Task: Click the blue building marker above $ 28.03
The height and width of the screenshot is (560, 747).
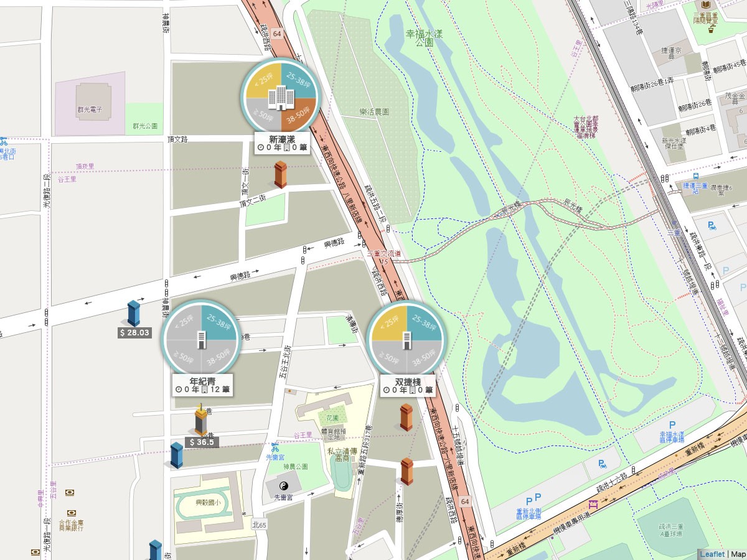Action: point(133,314)
